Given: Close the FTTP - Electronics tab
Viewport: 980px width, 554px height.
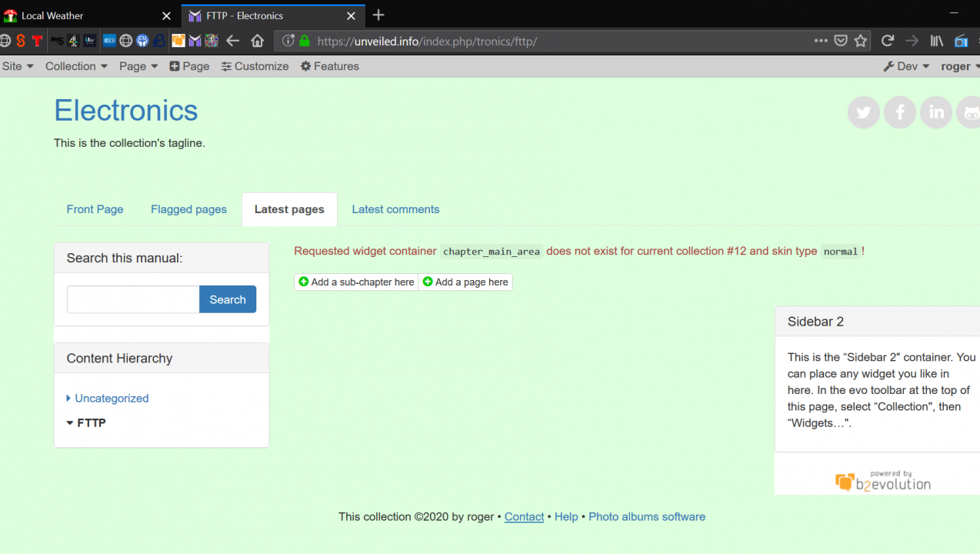Looking at the screenshot, I should (351, 15).
